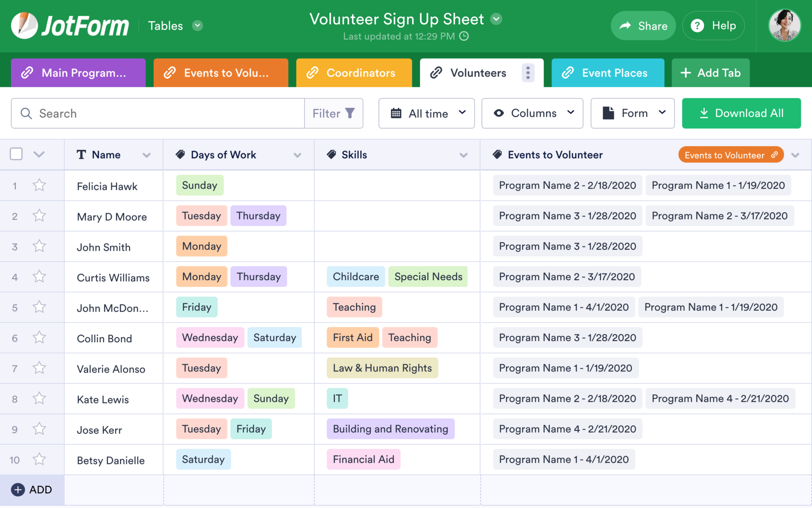Open the Tables dropdown next to the logo
The image size is (812, 508).
[197, 25]
